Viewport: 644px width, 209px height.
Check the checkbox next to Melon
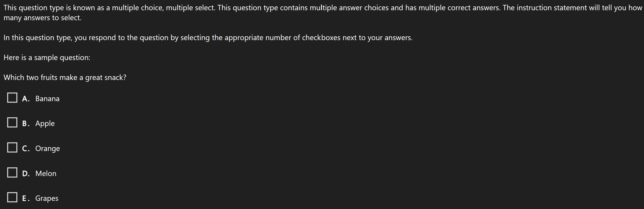pyautogui.click(x=12, y=172)
